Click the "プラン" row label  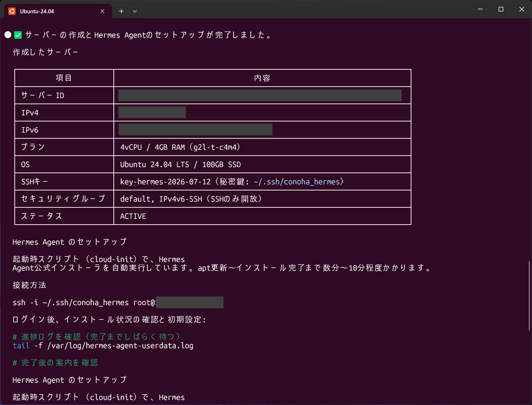(33, 147)
